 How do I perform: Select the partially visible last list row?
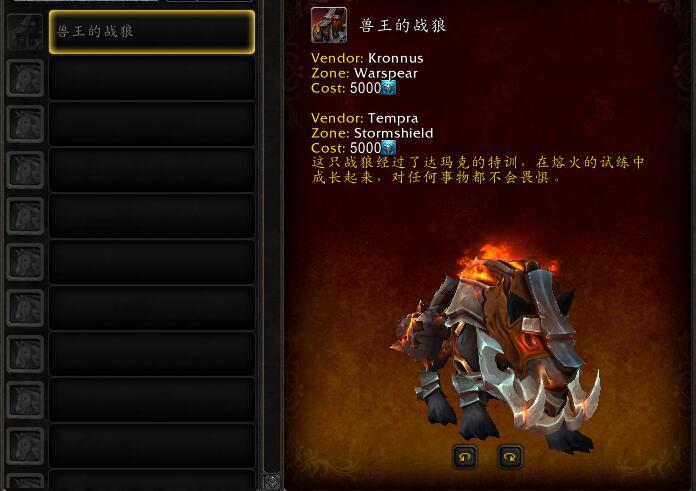[x=152, y=481]
